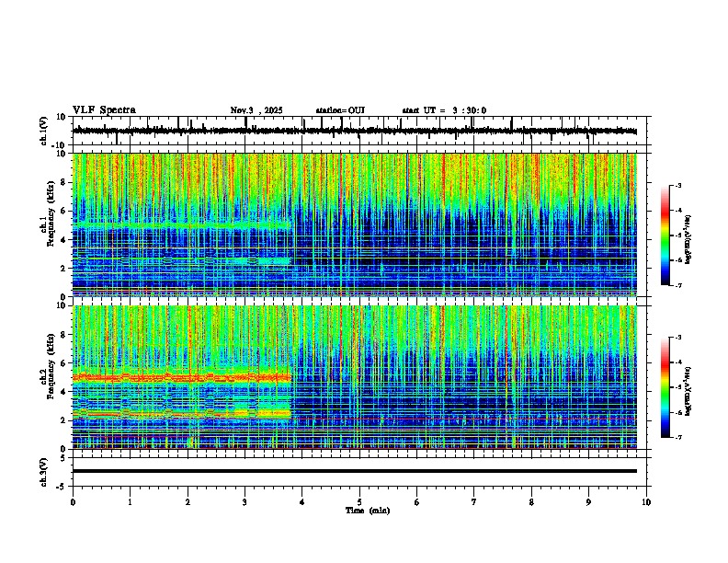Click the "-5" tick of ch.3(V) axis
This screenshot has width=728, height=563.
tap(63, 487)
